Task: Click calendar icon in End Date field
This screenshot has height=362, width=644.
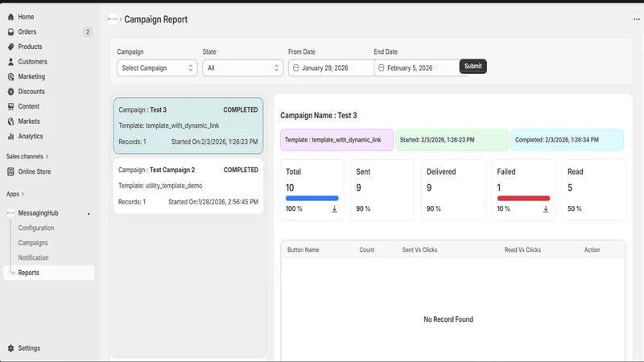Action: pos(381,68)
